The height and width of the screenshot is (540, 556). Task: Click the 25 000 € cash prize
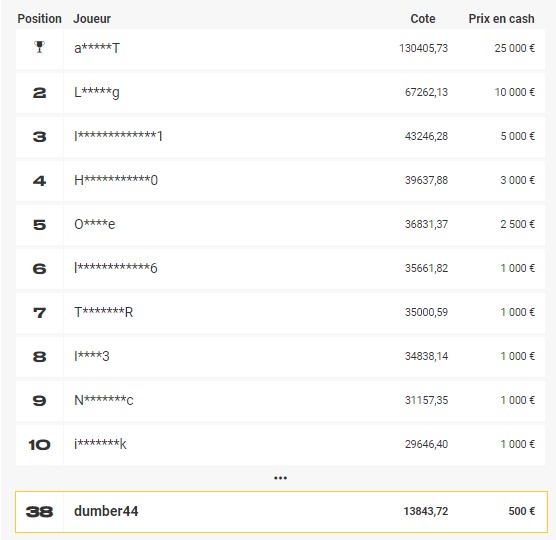(x=515, y=48)
